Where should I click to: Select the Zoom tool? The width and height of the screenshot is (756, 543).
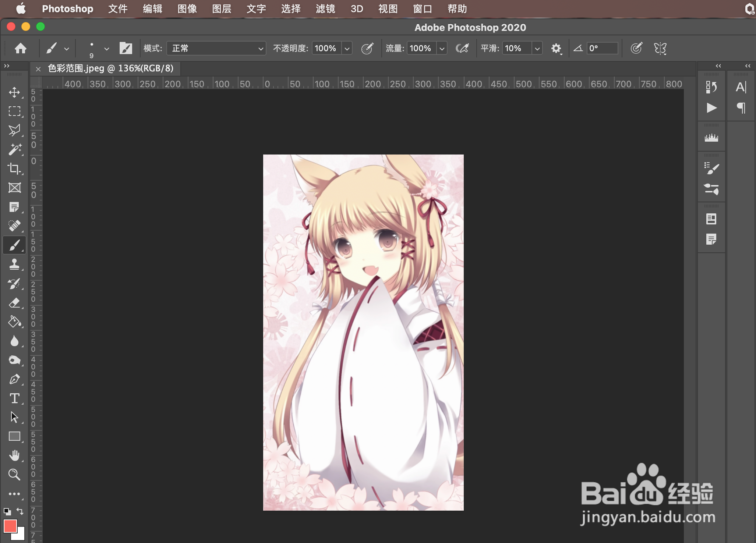point(14,475)
